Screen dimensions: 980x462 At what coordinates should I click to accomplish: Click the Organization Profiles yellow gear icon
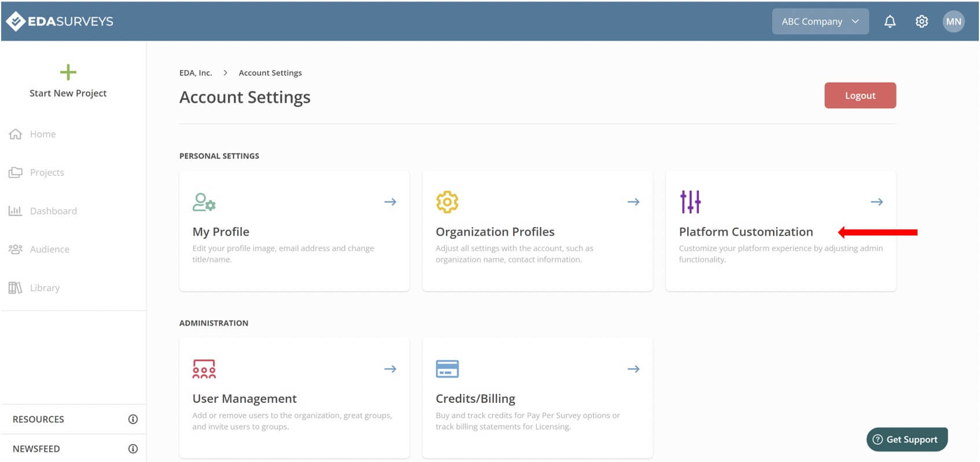447,202
